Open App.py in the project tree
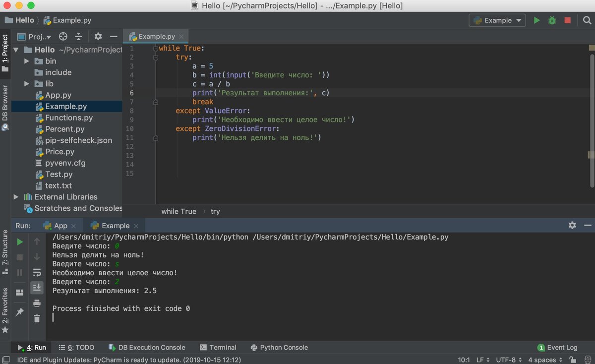The width and height of the screenshot is (595, 364). [x=58, y=95]
